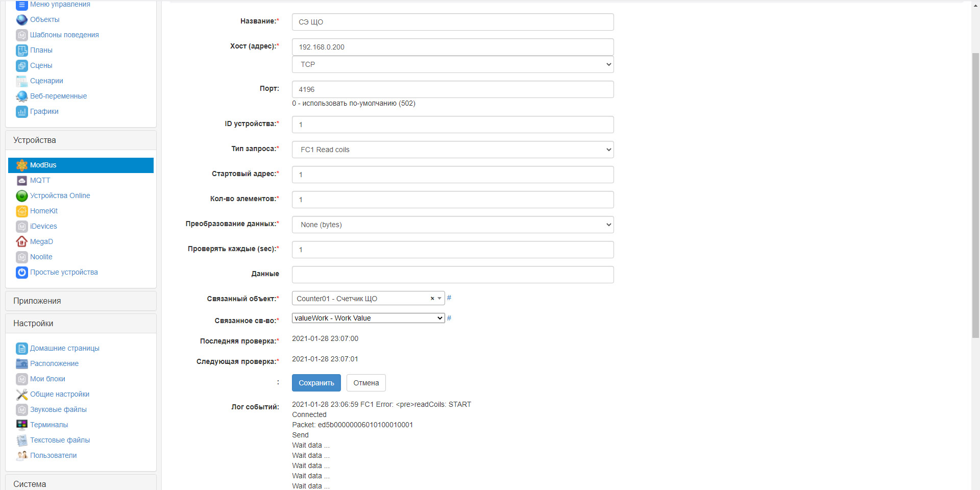Click the Scenarios icon
980x490 pixels.
[21, 81]
